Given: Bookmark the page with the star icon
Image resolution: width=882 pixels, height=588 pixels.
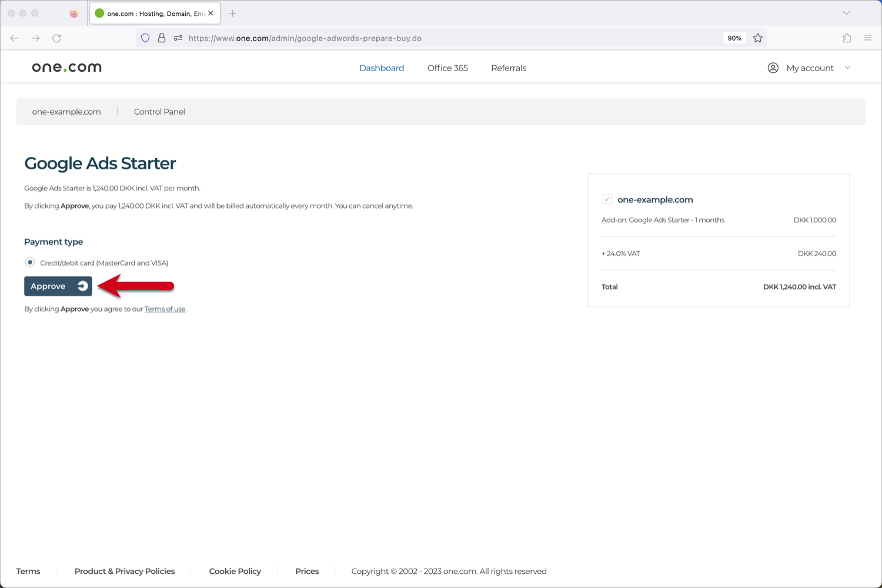Looking at the screenshot, I should pyautogui.click(x=758, y=38).
